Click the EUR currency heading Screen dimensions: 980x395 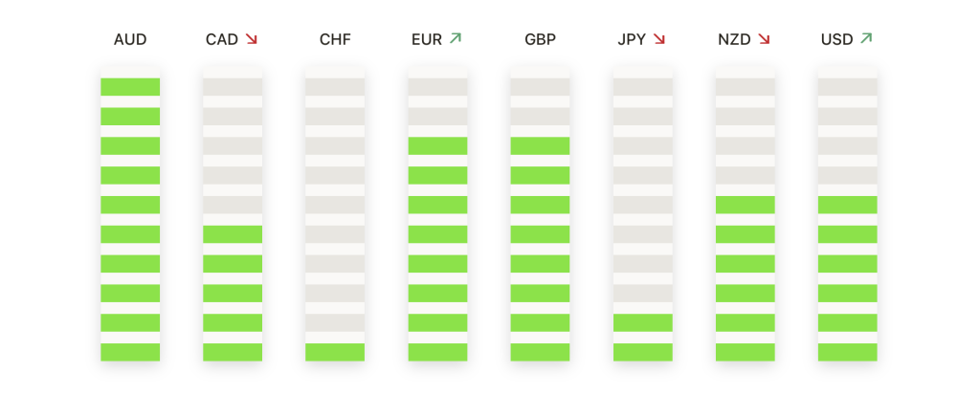[426, 40]
